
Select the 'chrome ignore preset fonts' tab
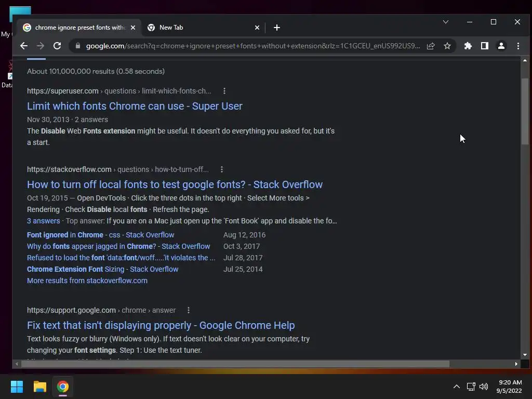pyautogui.click(x=79, y=28)
